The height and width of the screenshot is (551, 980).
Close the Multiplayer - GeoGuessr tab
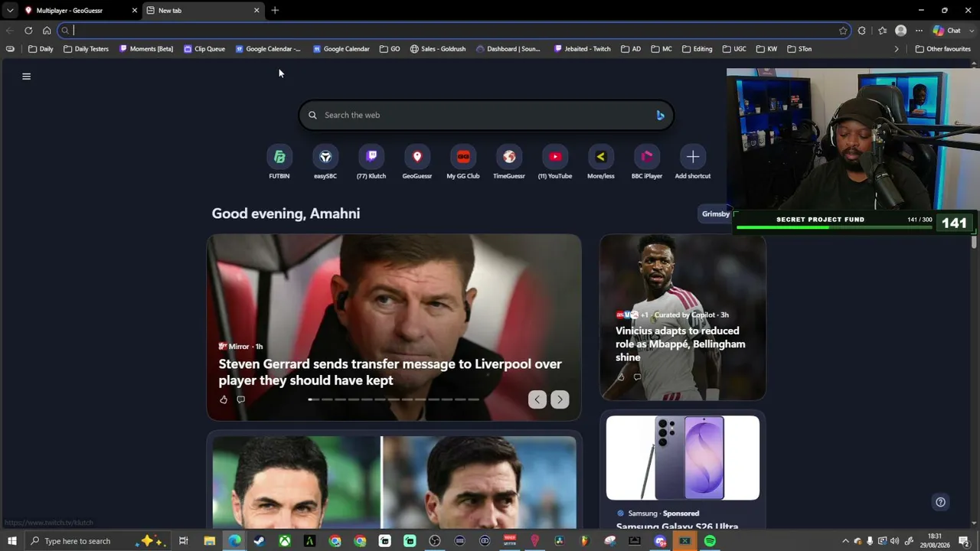click(135, 11)
